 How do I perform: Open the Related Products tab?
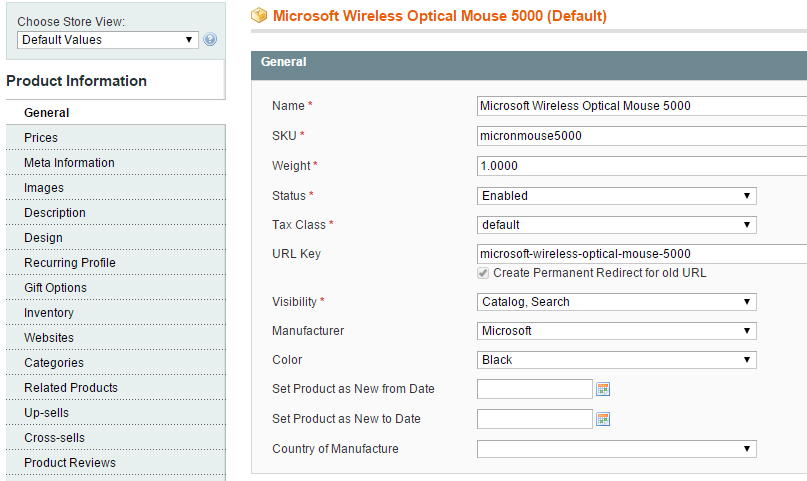[116, 387]
